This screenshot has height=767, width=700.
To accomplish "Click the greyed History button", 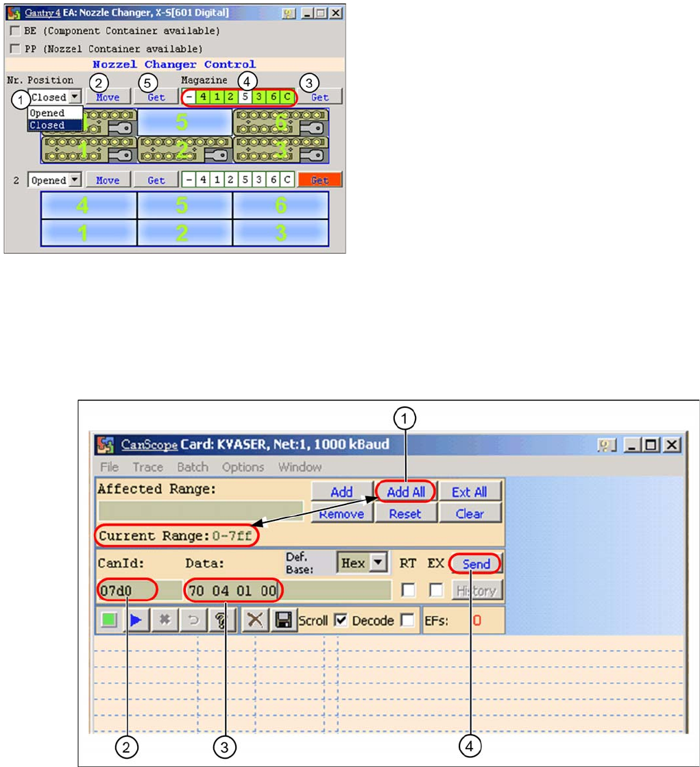I will (476, 590).
